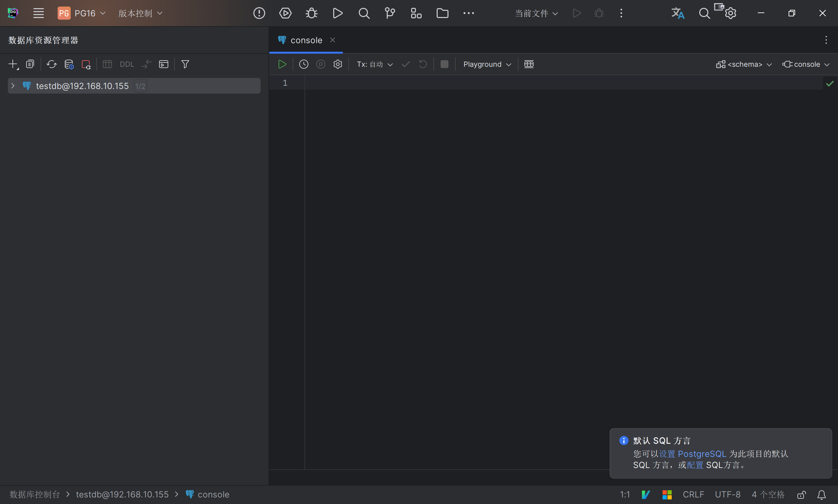Screen dimensions: 838x504
Task: Toggle in-editor results table icon
Action: 529,64
